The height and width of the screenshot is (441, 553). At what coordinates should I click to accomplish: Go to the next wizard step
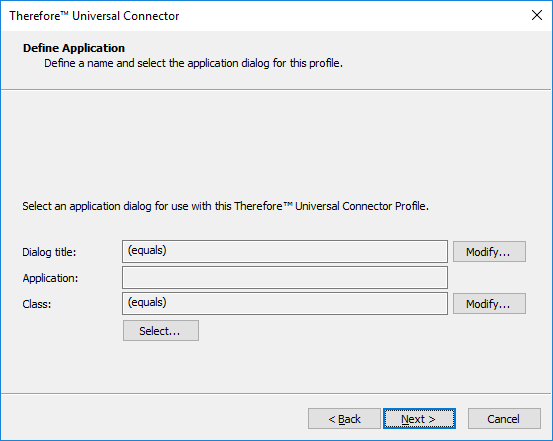pyautogui.click(x=419, y=419)
